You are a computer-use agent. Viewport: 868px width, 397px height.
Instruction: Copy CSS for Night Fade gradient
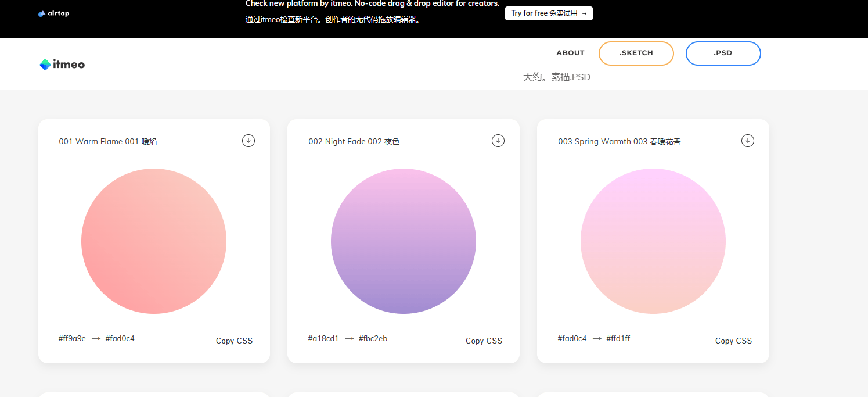[x=484, y=341]
